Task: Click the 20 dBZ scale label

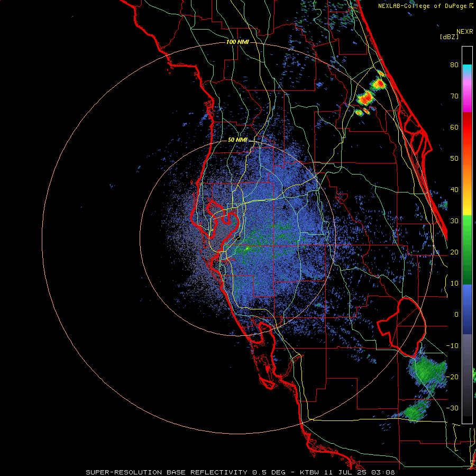Action: (x=454, y=252)
